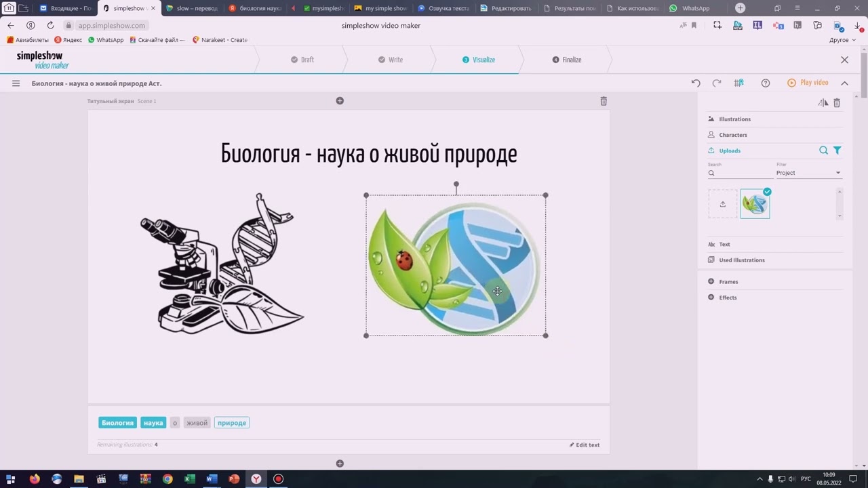The image size is (868, 488).
Task: Add a scene above Scene 1
Action: click(340, 101)
